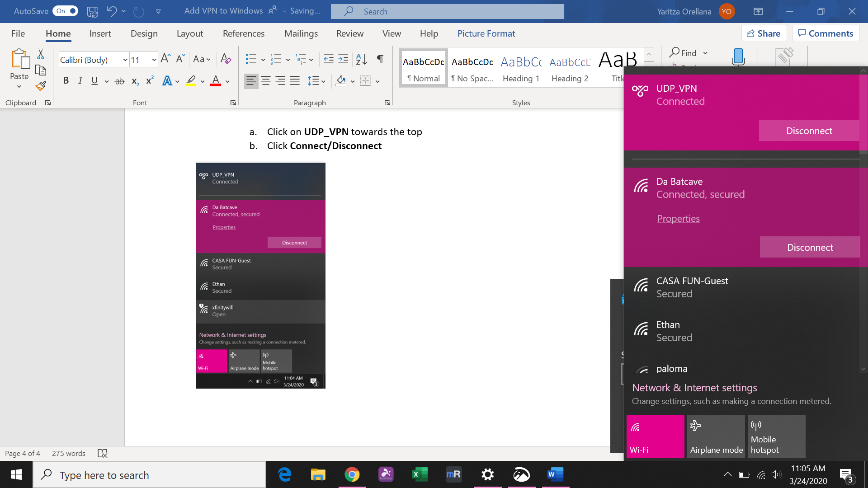Enable Airplane mode tile
This screenshot has width=868, height=488.
[x=716, y=436]
